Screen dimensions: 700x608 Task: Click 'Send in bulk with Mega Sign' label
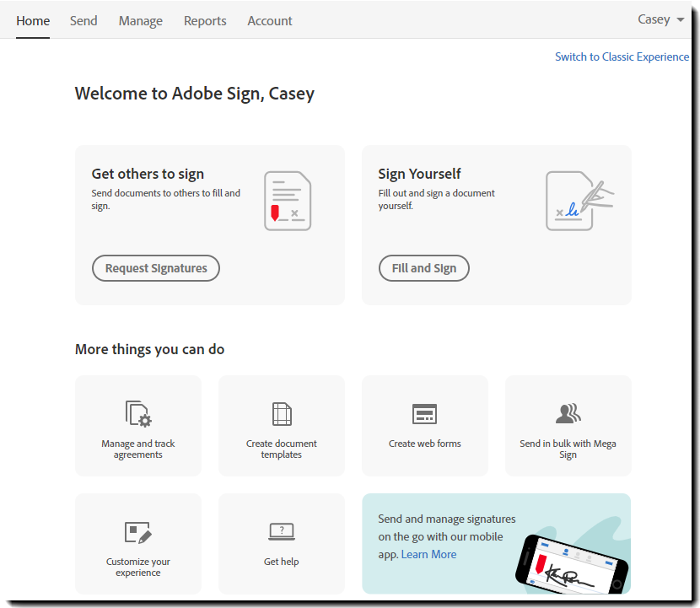pyautogui.click(x=568, y=449)
